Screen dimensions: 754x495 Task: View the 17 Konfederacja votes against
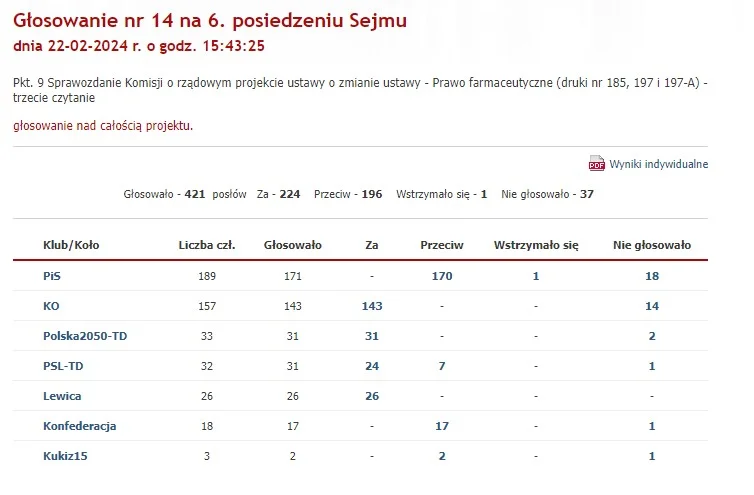point(442,426)
